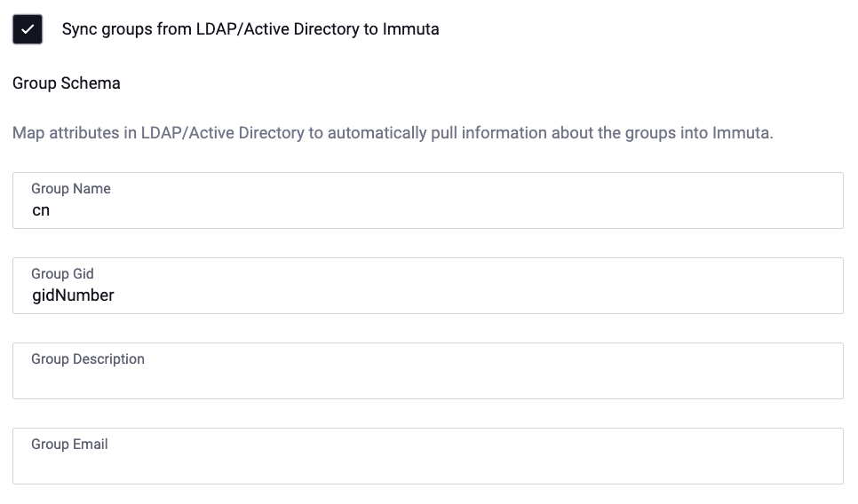This screenshot has width=858, height=504.
Task: Click the 'Group Gid' floating label
Action: [x=62, y=274]
